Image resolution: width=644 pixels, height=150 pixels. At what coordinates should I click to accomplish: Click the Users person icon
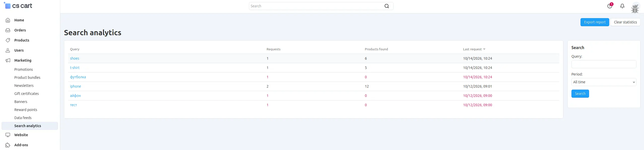tap(8, 50)
